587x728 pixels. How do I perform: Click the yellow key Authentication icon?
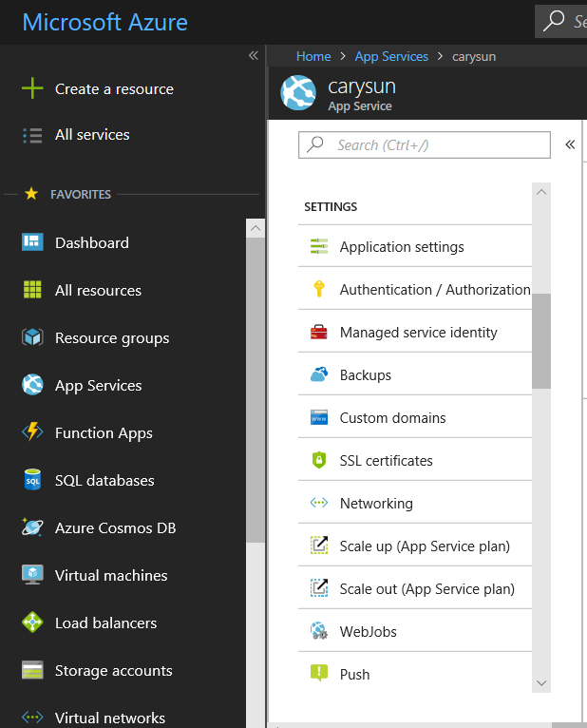point(319,289)
